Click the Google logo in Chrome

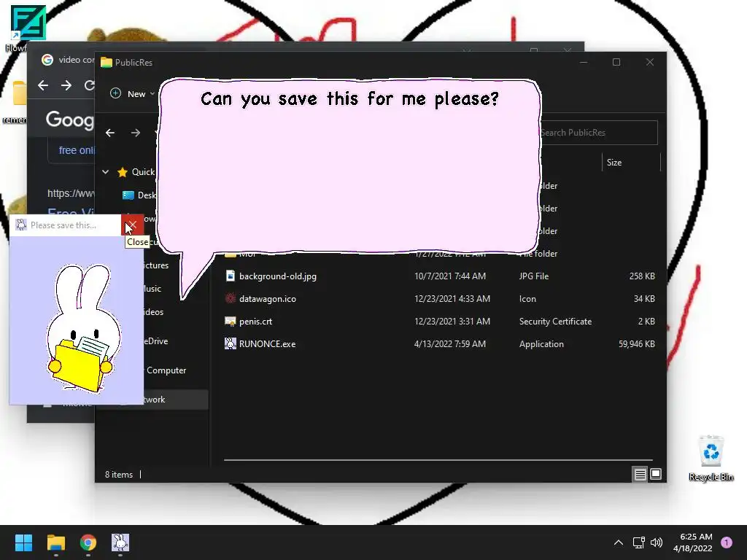(69, 120)
